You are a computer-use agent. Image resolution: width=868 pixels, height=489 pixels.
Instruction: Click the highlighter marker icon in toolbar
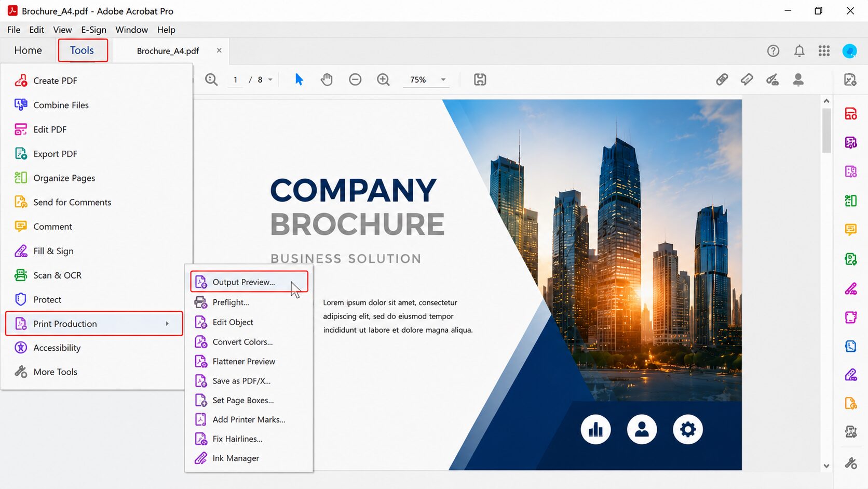pyautogui.click(x=747, y=80)
